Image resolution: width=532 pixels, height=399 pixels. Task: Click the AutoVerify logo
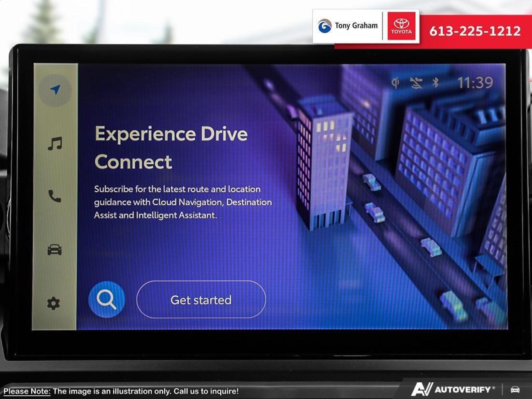click(452, 389)
